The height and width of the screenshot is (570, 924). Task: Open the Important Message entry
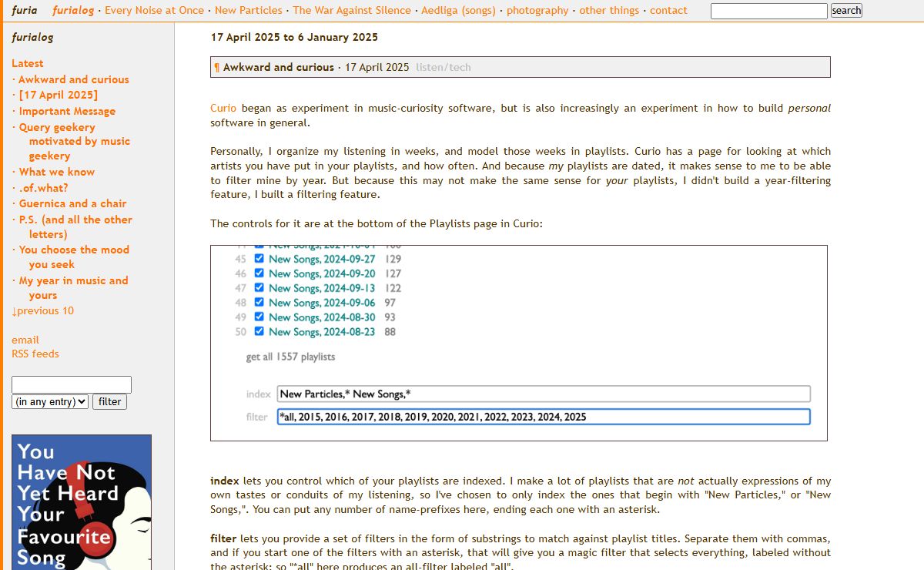coord(67,111)
